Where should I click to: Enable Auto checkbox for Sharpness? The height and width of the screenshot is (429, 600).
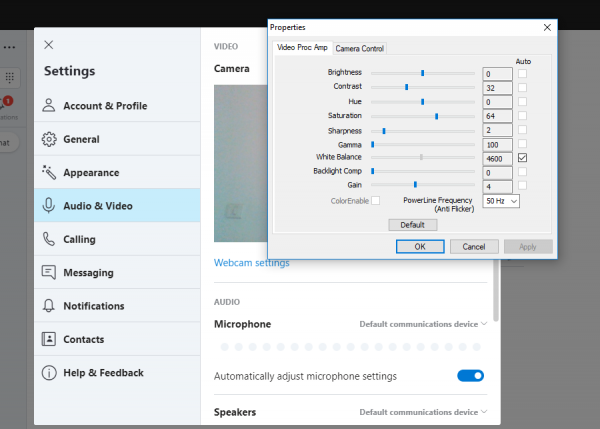point(522,129)
